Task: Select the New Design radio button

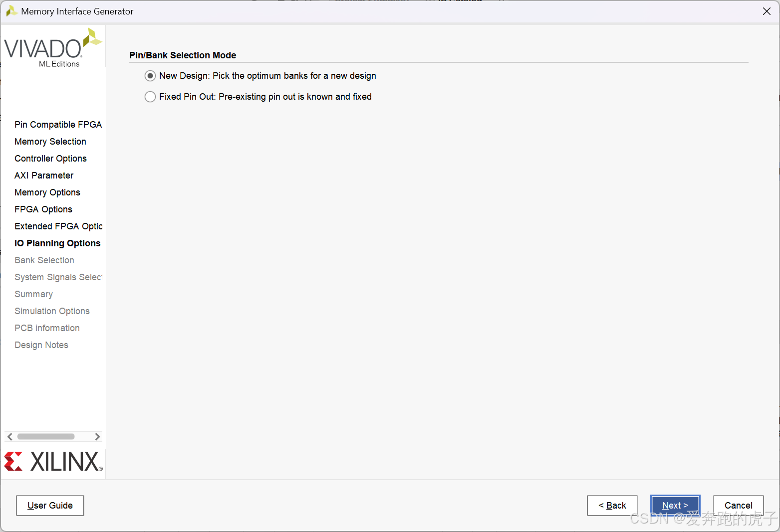Action: [x=150, y=76]
